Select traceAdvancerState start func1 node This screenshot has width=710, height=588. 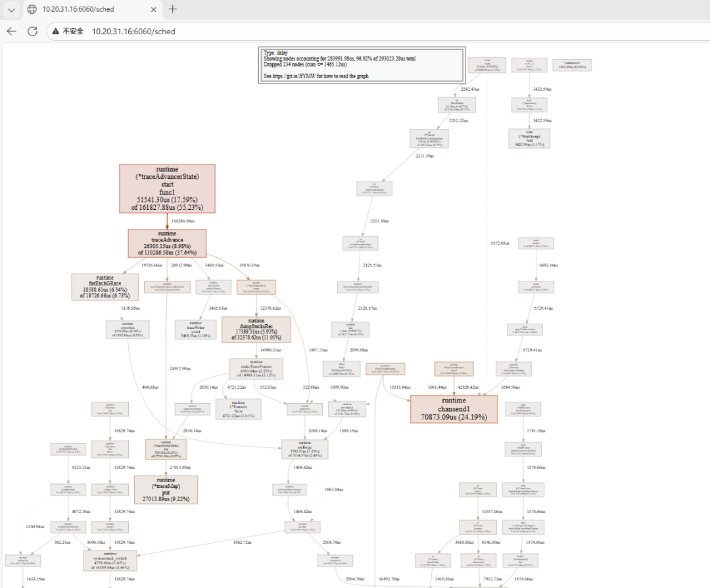point(167,189)
